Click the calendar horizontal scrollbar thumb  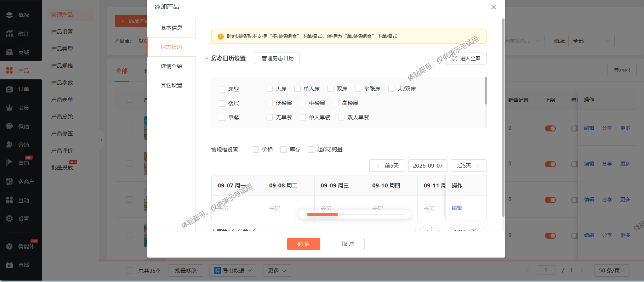tap(322, 214)
